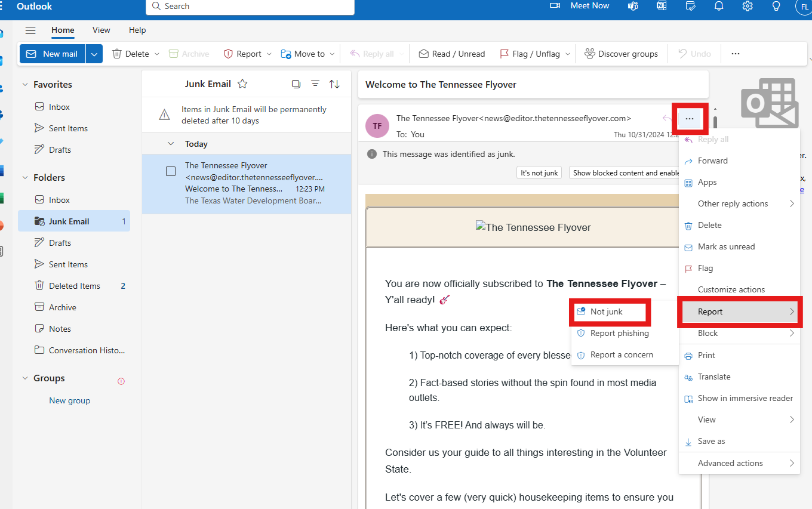Collapse the Favorites section

tap(25, 85)
